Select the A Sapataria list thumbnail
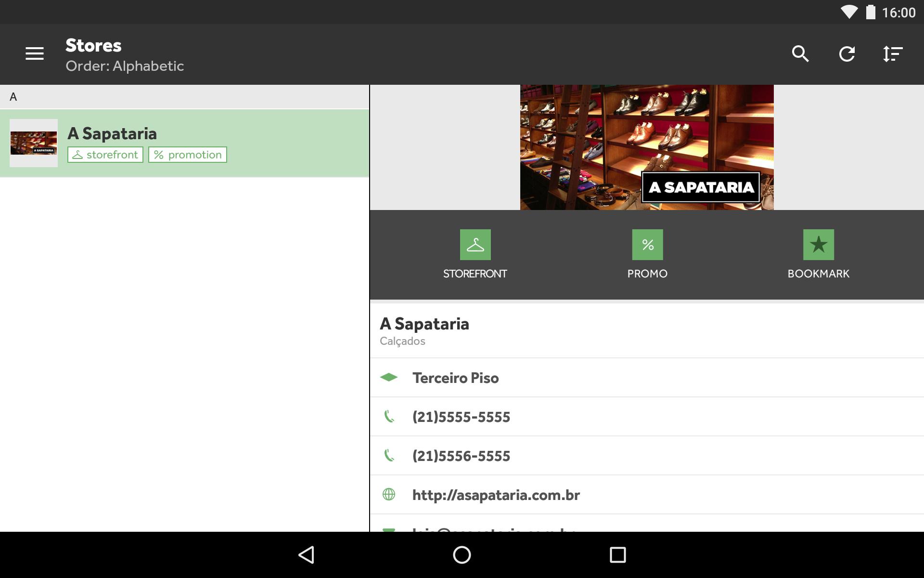The height and width of the screenshot is (578, 924). point(34,143)
